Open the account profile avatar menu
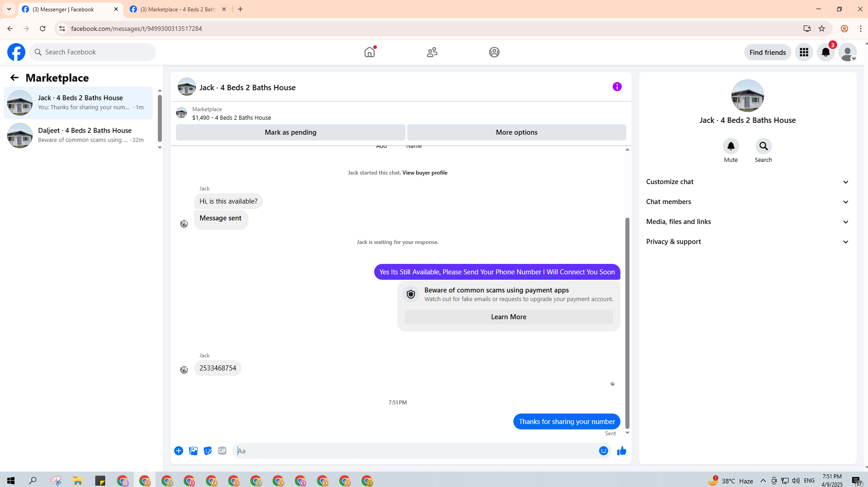 848,52
